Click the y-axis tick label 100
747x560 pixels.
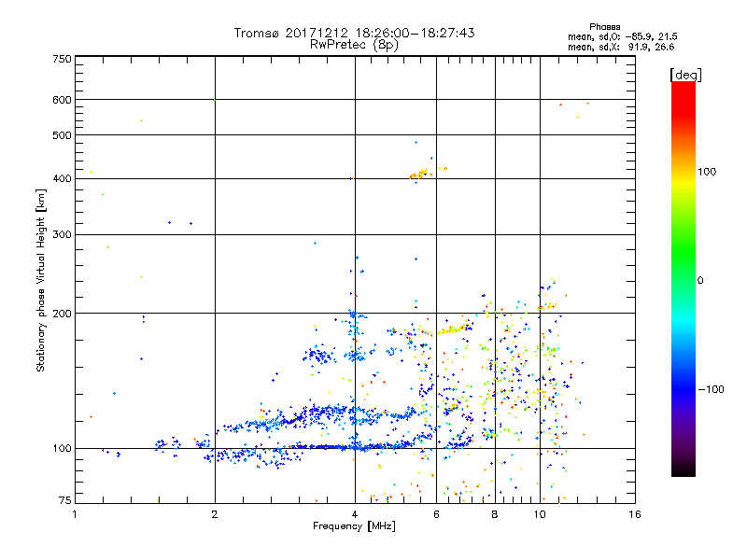coord(62,449)
